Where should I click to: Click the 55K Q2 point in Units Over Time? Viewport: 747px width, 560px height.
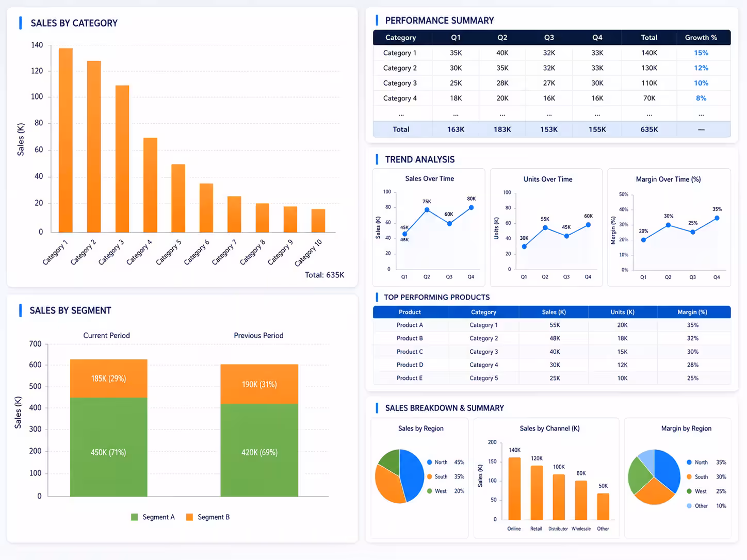pyautogui.click(x=545, y=227)
